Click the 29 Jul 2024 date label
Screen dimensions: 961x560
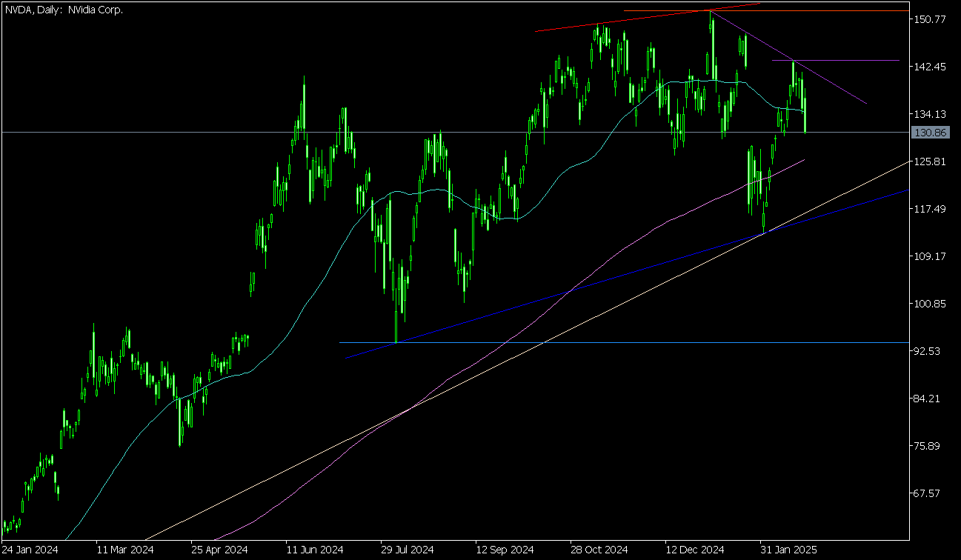(407, 550)
